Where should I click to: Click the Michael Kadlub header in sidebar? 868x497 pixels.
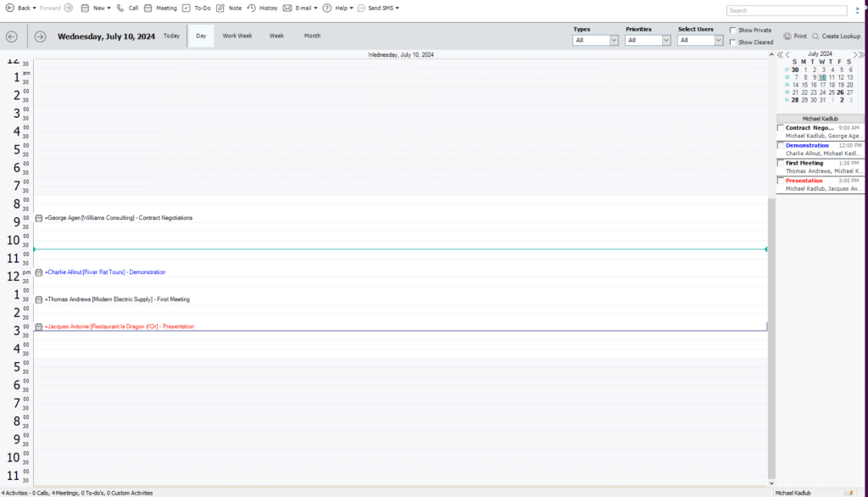820,119
